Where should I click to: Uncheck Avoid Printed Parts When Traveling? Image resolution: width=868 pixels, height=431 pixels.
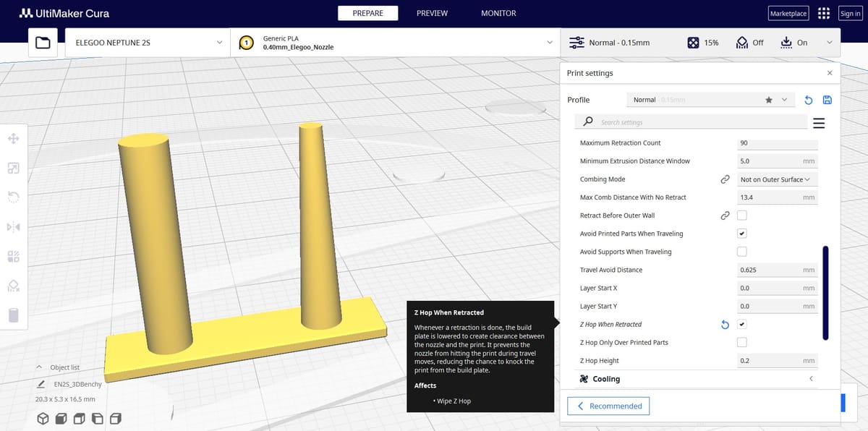(x=741, y=234)
